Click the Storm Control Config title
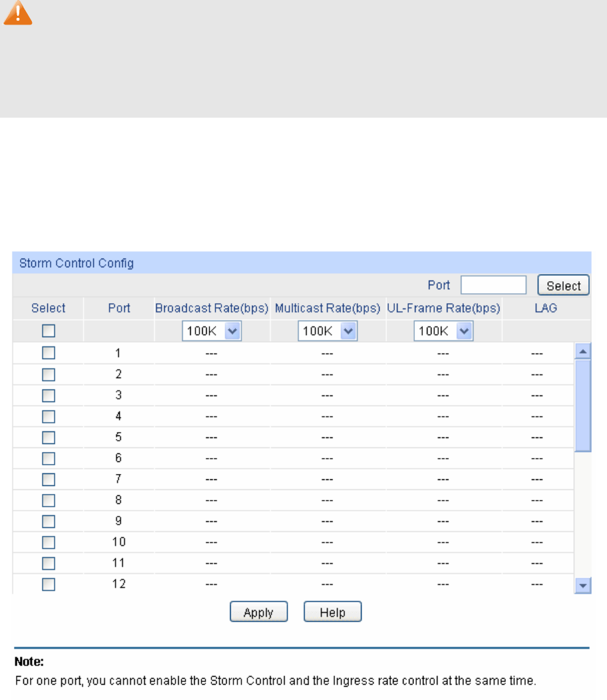 pyautogui.click(x=76, y=263)
